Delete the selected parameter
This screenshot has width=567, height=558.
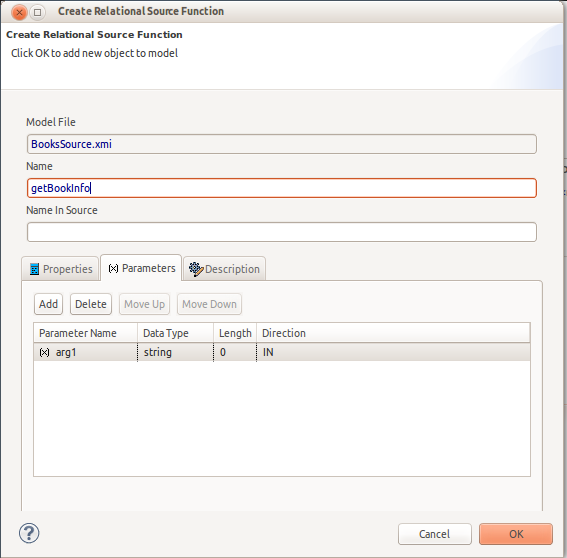pyautogui.click(x=91, y=304)
